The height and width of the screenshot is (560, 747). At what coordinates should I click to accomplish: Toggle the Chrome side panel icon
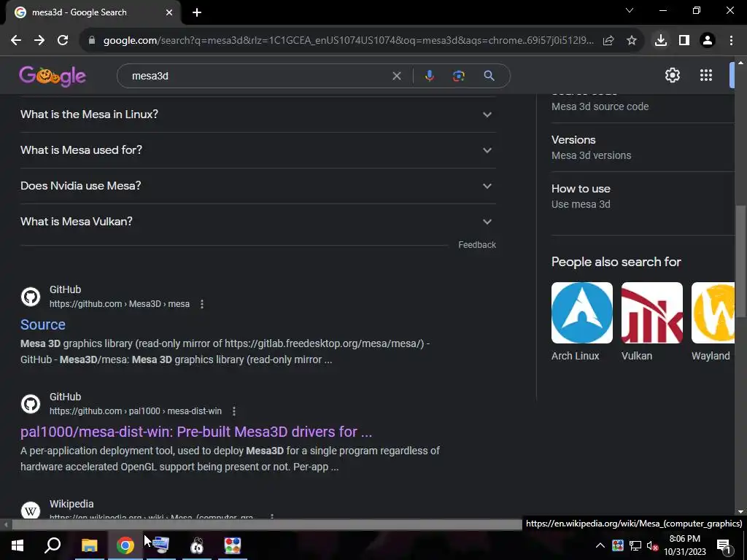(684, 41)
